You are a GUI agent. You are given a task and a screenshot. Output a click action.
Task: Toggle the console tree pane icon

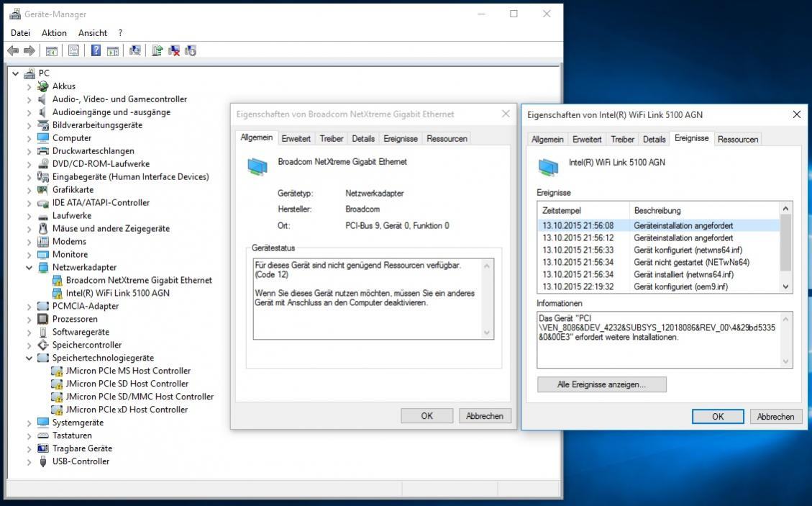pyautogui.click(x=51, y=51)
